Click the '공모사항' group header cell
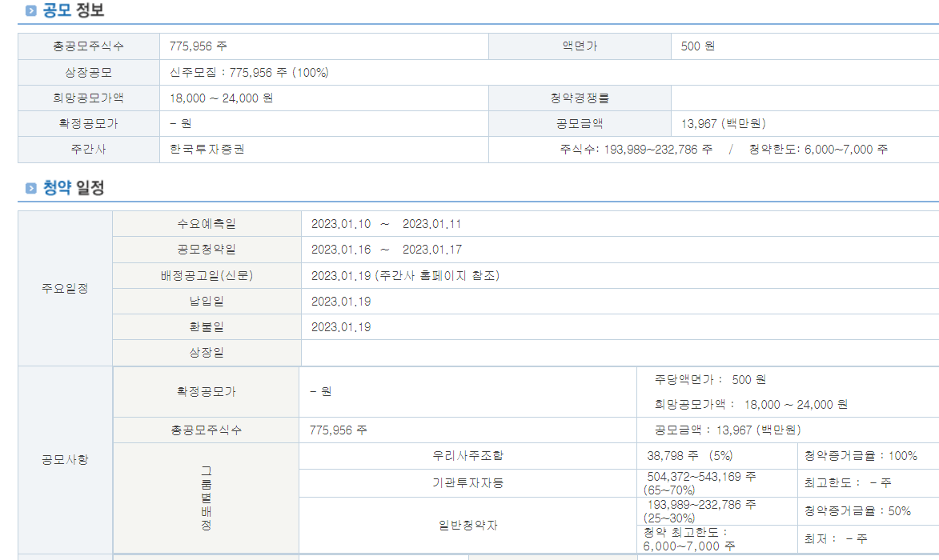 click(x=66, y=459)
